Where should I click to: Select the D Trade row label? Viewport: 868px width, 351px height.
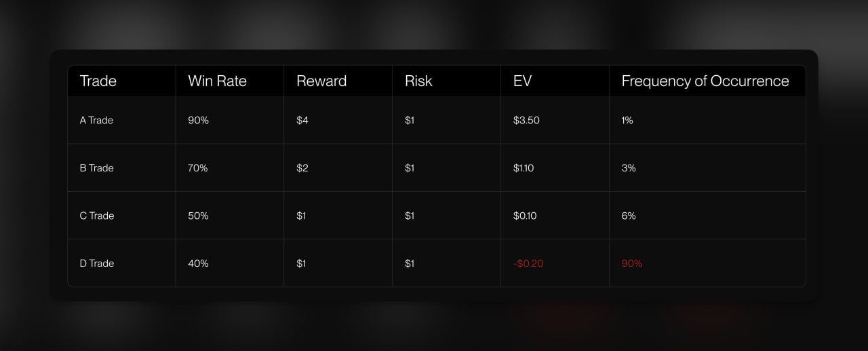[x=97, y=264]
